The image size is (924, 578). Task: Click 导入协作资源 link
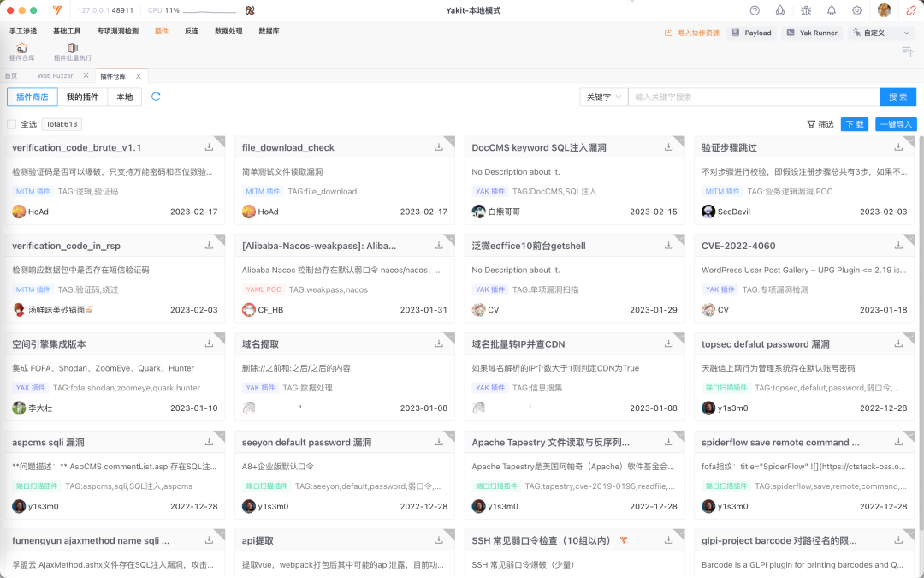pos(692,33)
